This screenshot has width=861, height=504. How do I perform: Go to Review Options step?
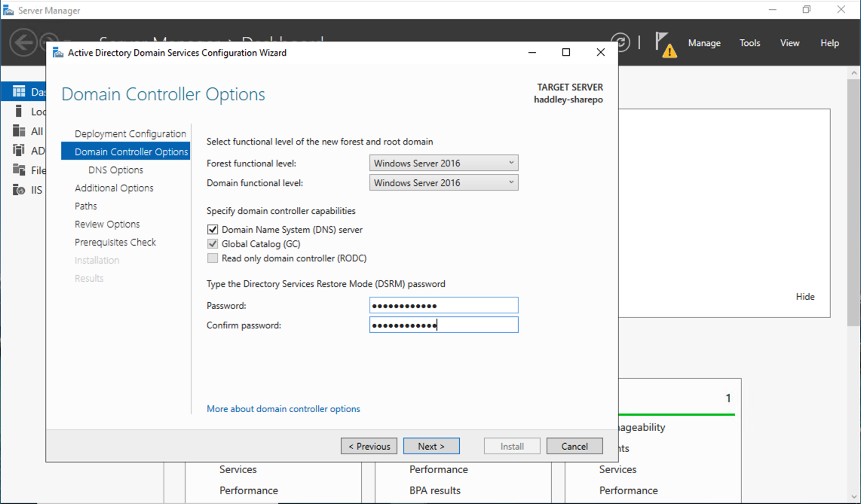[107, 225]
